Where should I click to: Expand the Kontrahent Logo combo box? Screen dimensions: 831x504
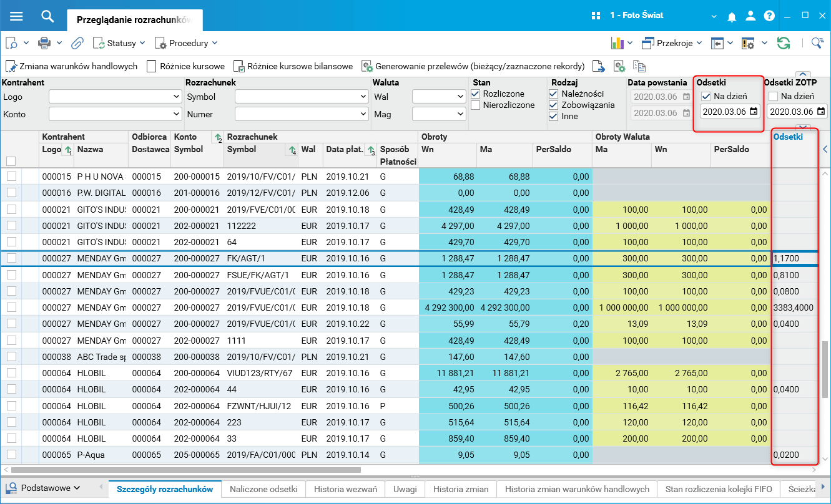[x=175, y=97]
